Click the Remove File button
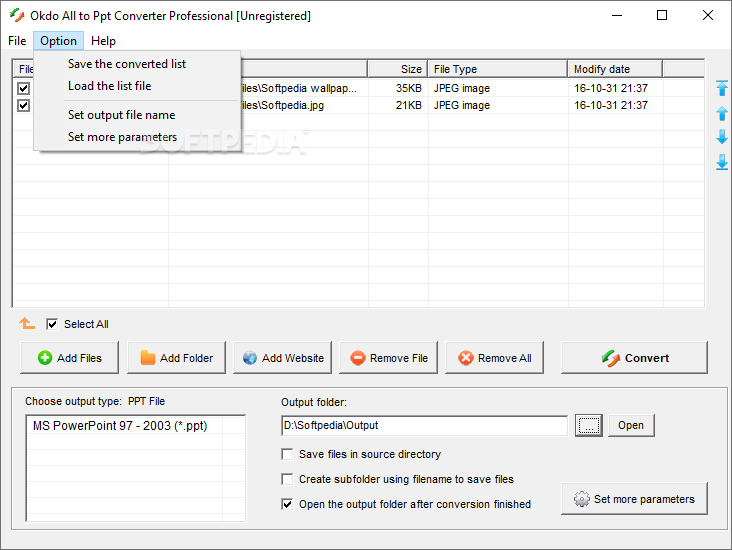 coord(388,358)
